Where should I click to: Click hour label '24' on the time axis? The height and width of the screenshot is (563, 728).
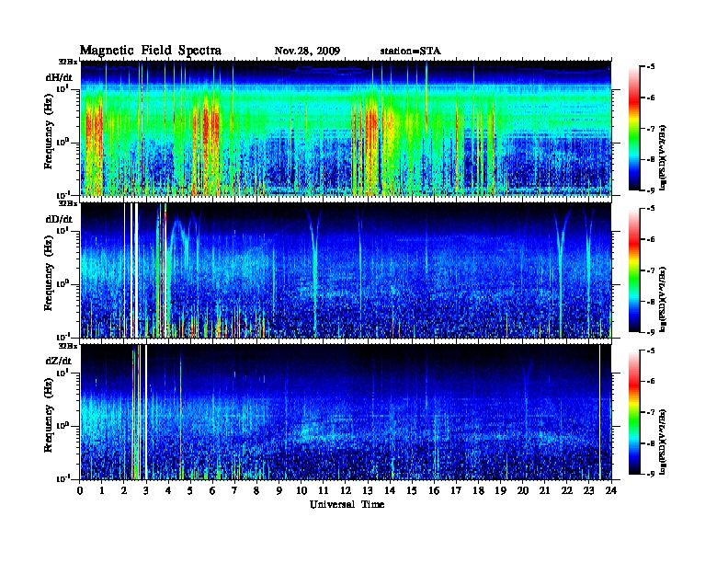pyautogui.click(x=611, y=490)
